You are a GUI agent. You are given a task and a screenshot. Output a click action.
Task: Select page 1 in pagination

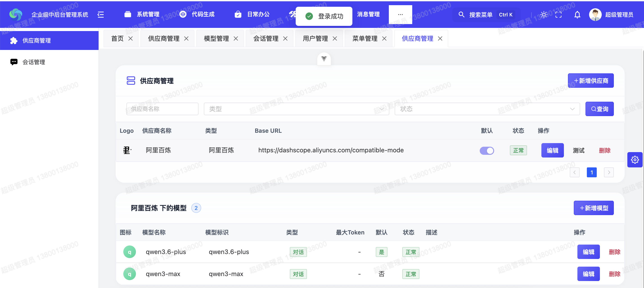tap(592, 172)
